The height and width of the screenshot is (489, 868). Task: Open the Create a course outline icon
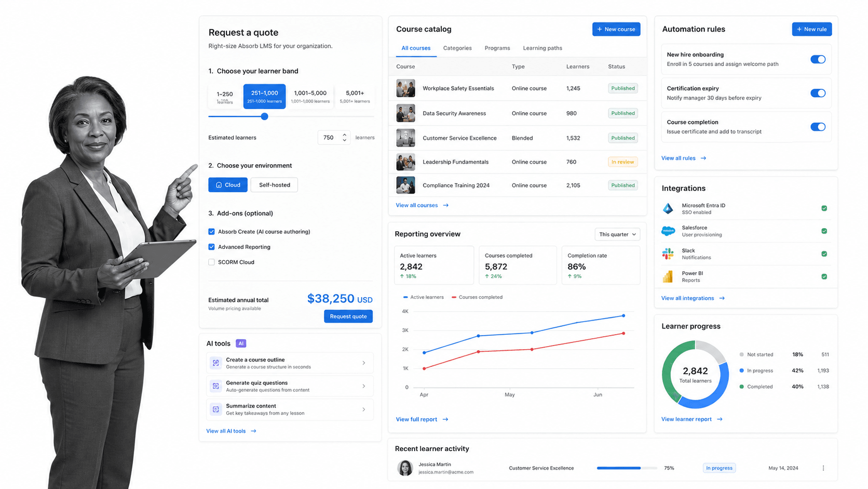(215, 363)
